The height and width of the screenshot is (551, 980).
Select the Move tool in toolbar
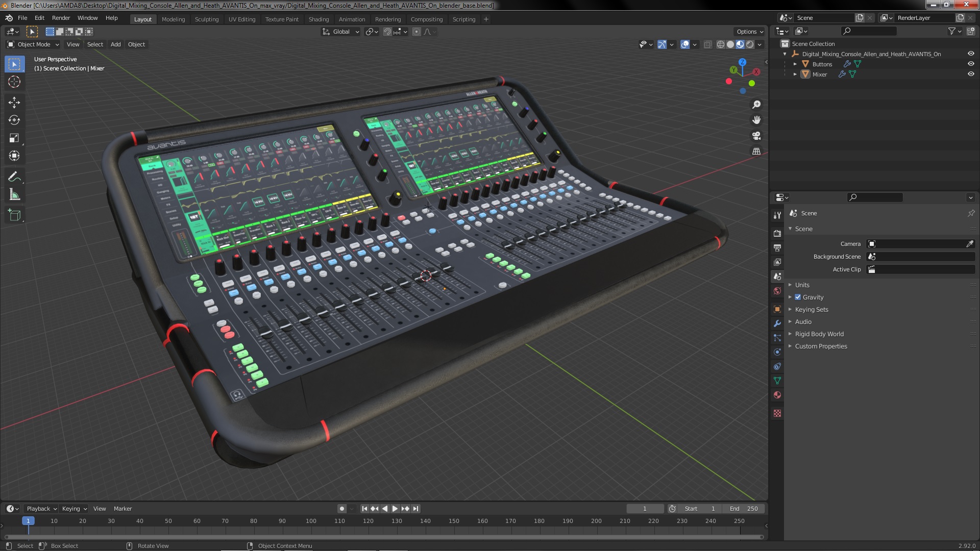(x=14, y=103)
